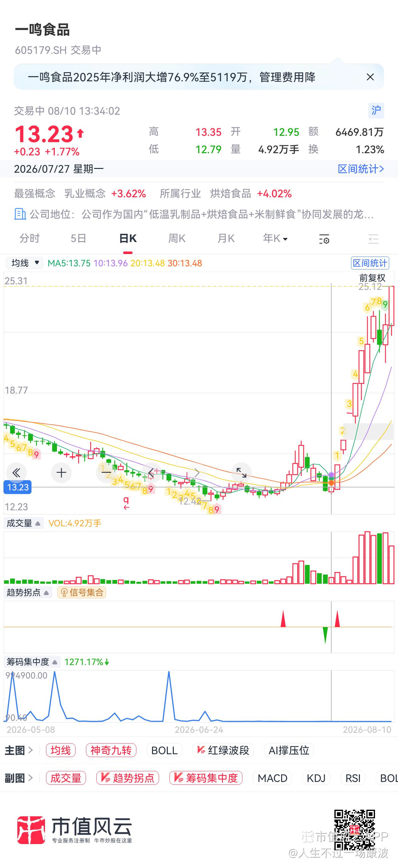Toggle 成交量 sub-chart indicator
This screenshot has height=868, width=398.
[66, 778]
